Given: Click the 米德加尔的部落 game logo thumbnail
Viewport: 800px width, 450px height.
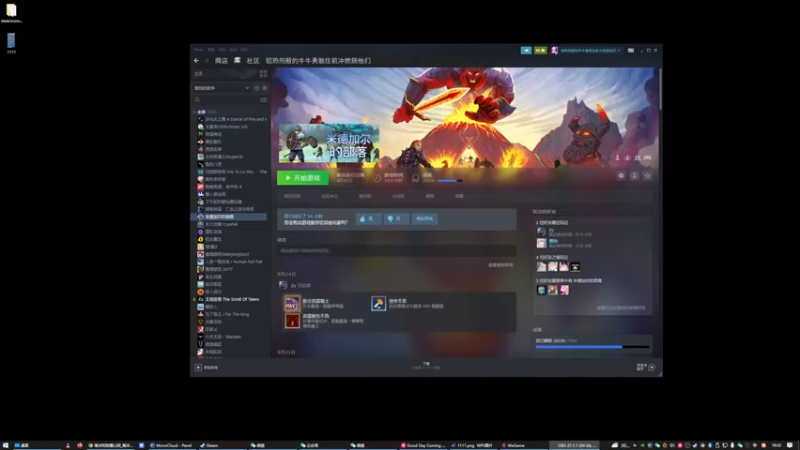Looking at the screenshot, I should 329,143.
